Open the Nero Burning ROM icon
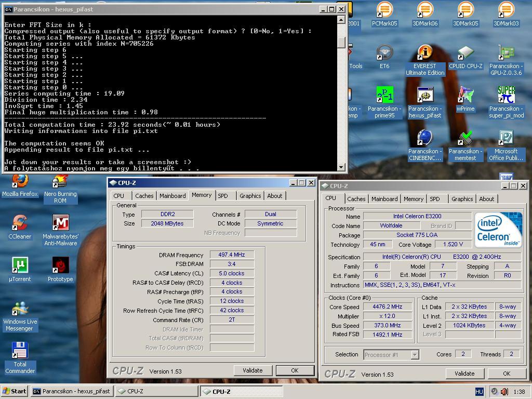Screen dimensions: 532x399 pyautogui.click(x=60, y=189)
